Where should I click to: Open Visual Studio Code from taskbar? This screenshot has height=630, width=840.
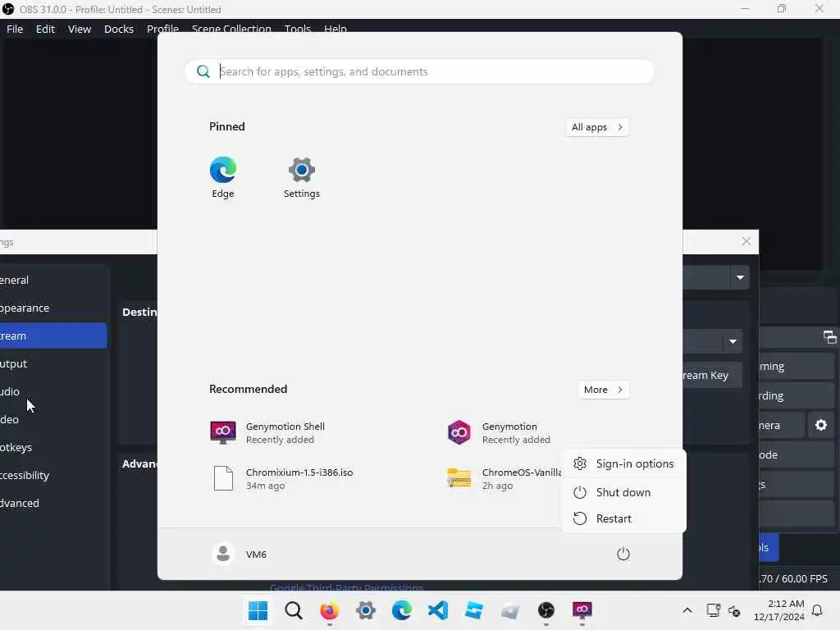[x=438, y=610]
